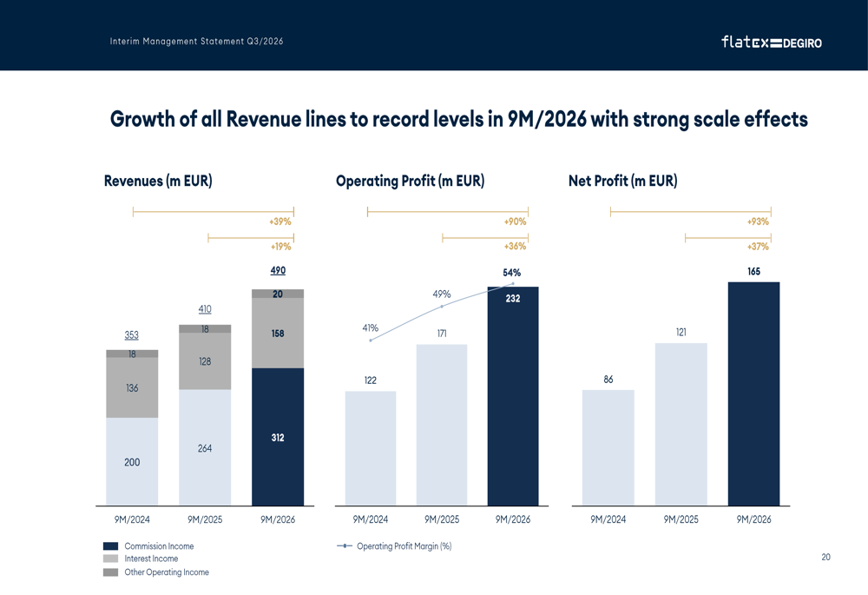Image resolution: width=868 pixels, height=595 pixels.
Task: Click the '353' total revenue value
Action: point(132,335)
